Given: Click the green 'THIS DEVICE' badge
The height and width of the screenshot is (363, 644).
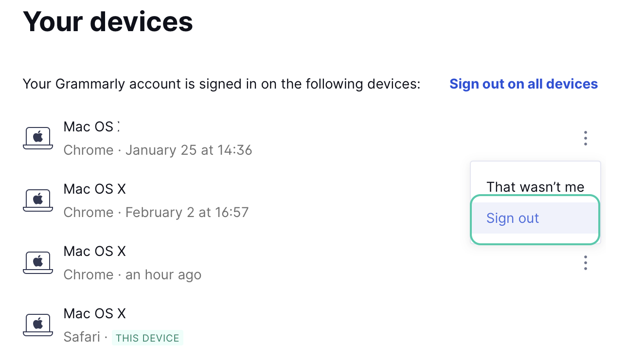Looking at the screenshot, I should point(147,338).
